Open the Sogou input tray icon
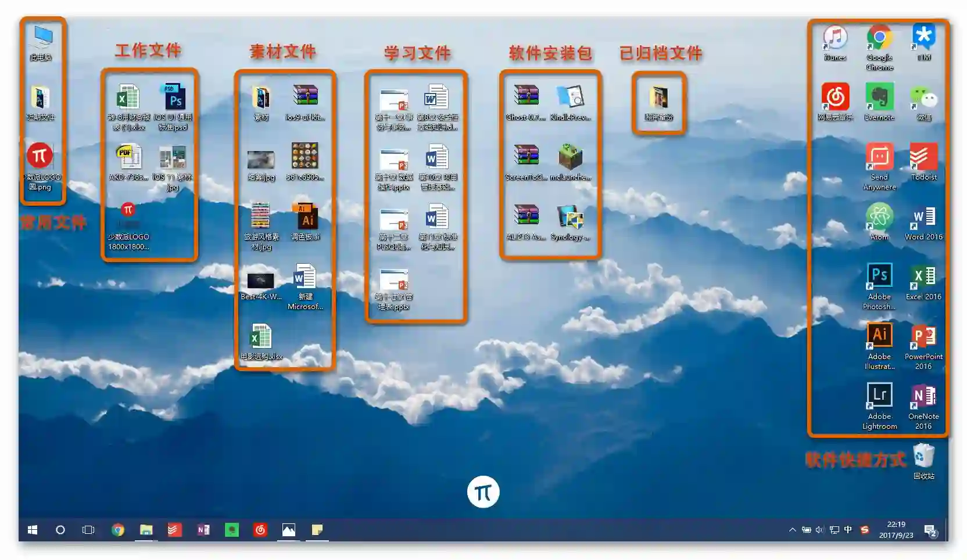The height and width of the screenshot is (560, 967). [865, 530]
